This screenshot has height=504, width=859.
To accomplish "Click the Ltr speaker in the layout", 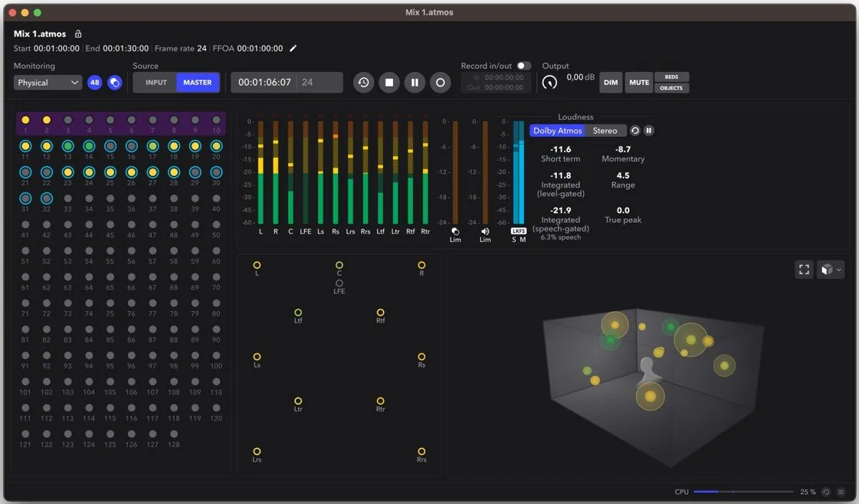I will point(298,401).
